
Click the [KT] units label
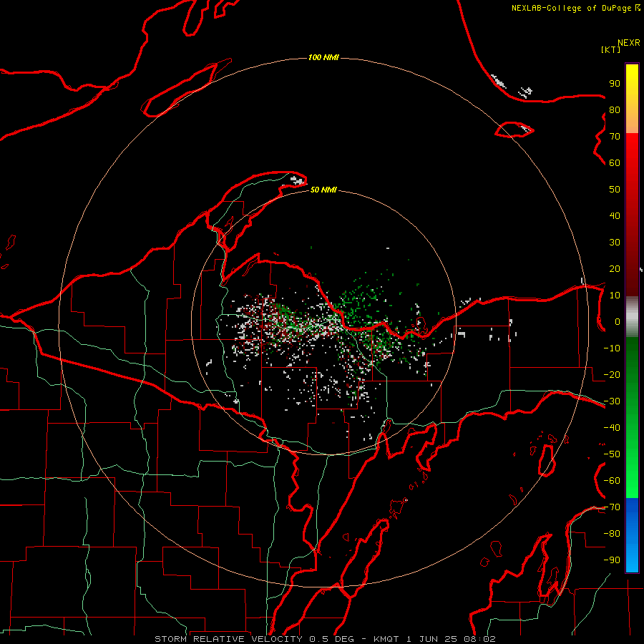tap(611, 49)
